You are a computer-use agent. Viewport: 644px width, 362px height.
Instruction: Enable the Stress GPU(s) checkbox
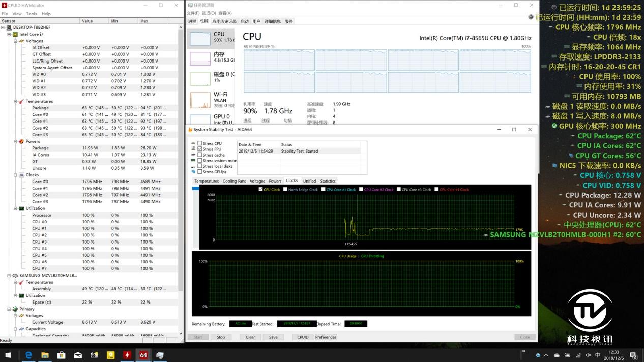pos(200,172)
